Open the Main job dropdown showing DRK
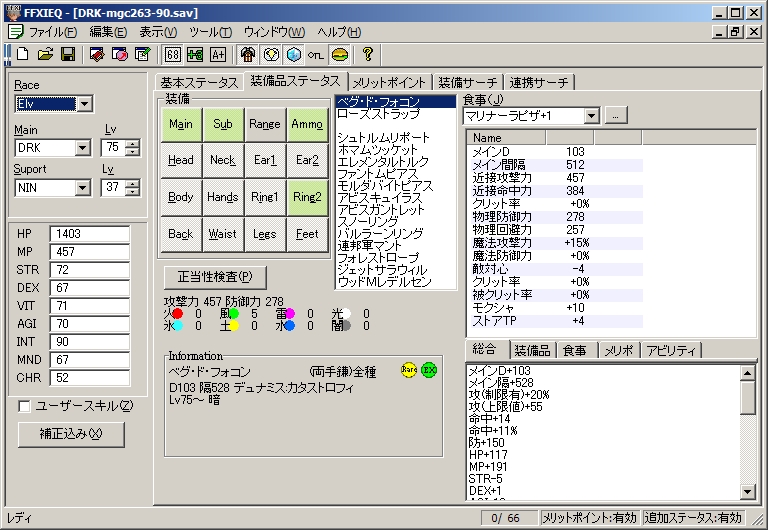The image size is (768, 530). click(82, 147)
